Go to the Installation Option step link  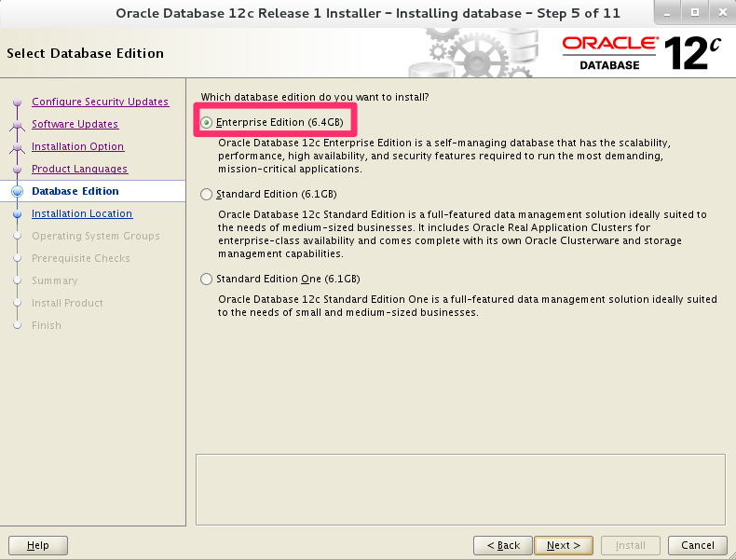pyautogui.click(x=77, y=146)
